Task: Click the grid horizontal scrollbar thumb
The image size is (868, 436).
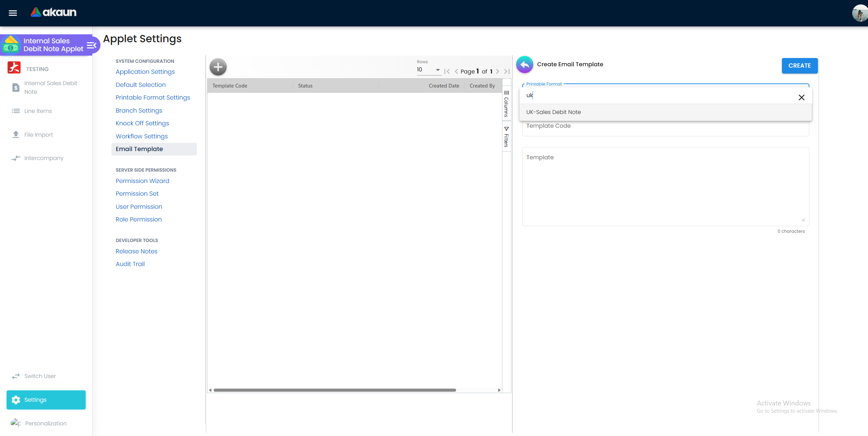Action: pos(335,390)
